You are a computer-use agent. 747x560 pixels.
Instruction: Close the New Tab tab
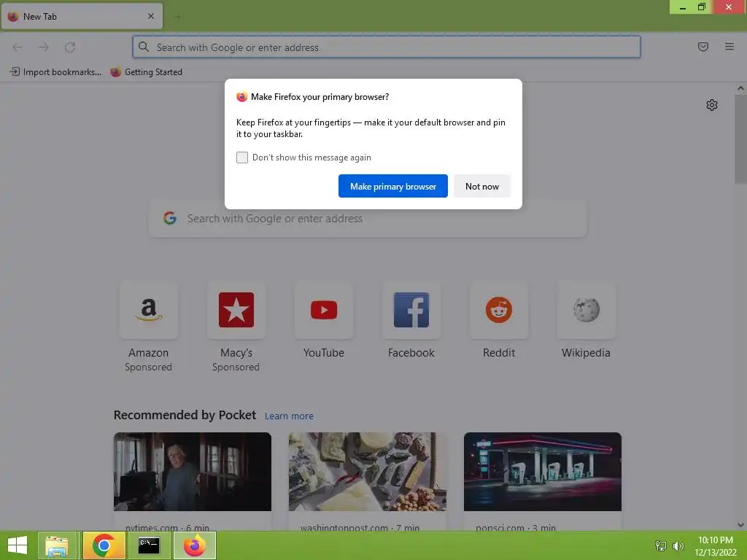(151, 16)
